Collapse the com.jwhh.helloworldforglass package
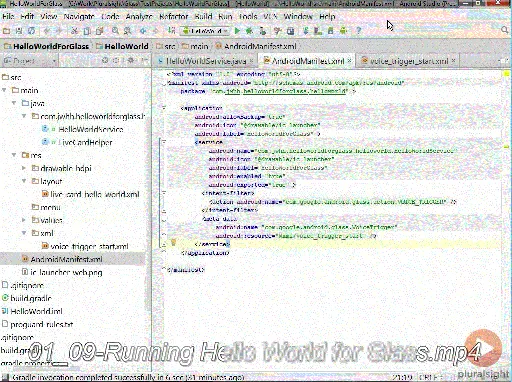The height and width of the screenshot is (382, 512). click(24, 116)
